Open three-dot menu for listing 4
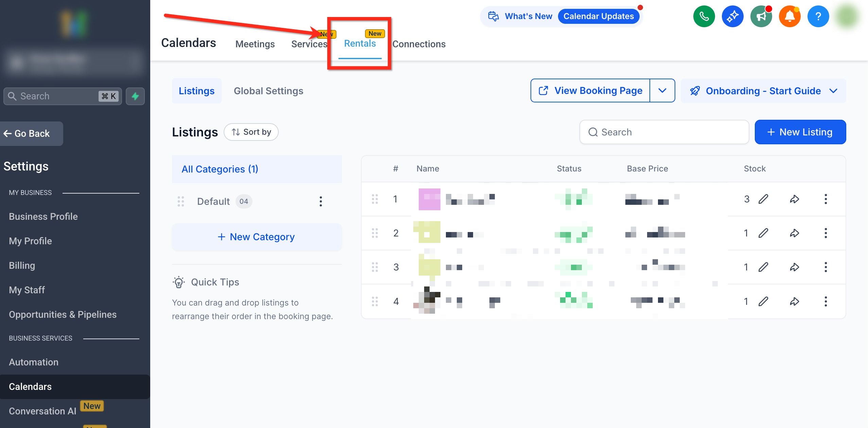Image resolution: width=868 pixels, height=428 pixels. point(826,301)
